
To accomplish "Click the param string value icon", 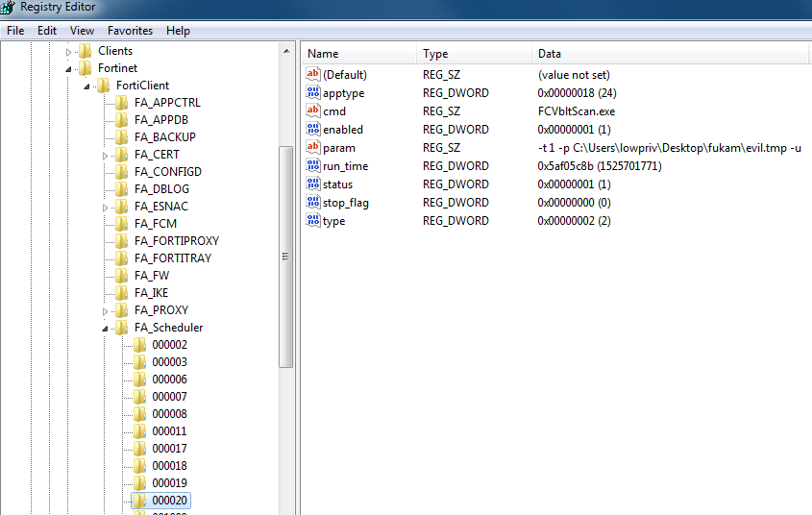I will pos(312,148).
